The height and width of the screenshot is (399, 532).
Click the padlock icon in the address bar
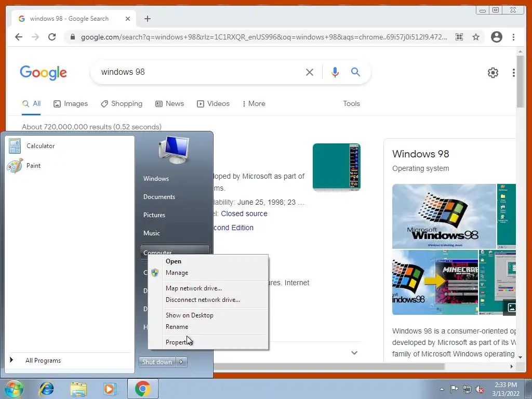(x=72, y=37)
